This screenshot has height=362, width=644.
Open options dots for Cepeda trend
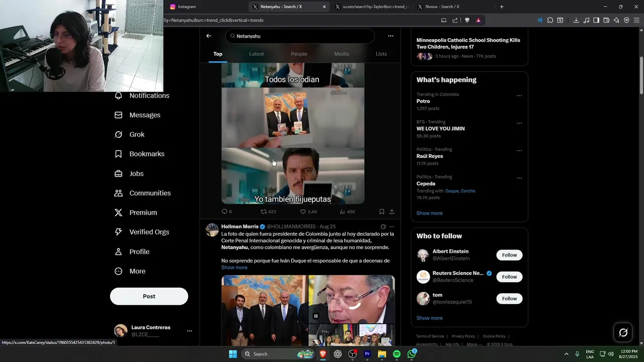(519, 178)
